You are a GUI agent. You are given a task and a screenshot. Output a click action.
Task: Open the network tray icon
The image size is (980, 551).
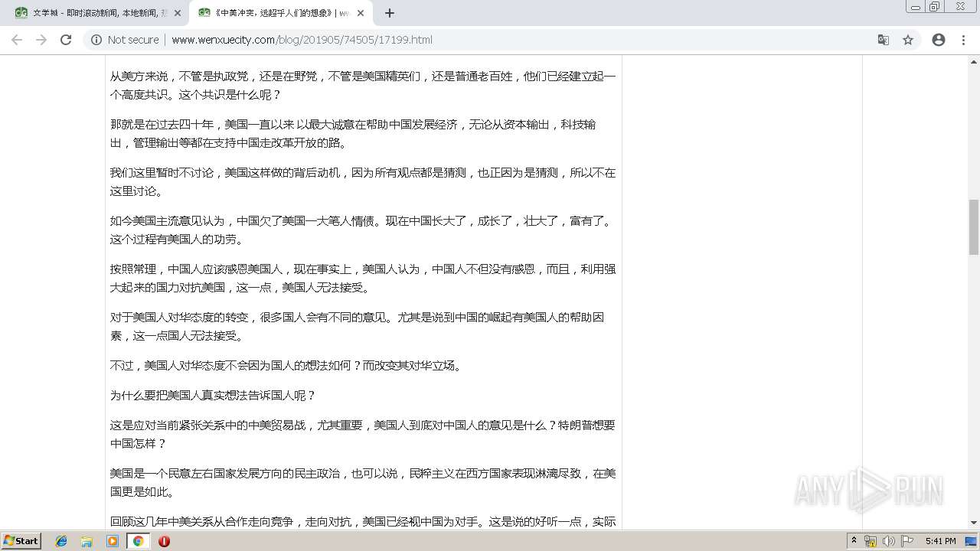click(x=871, y=541)
